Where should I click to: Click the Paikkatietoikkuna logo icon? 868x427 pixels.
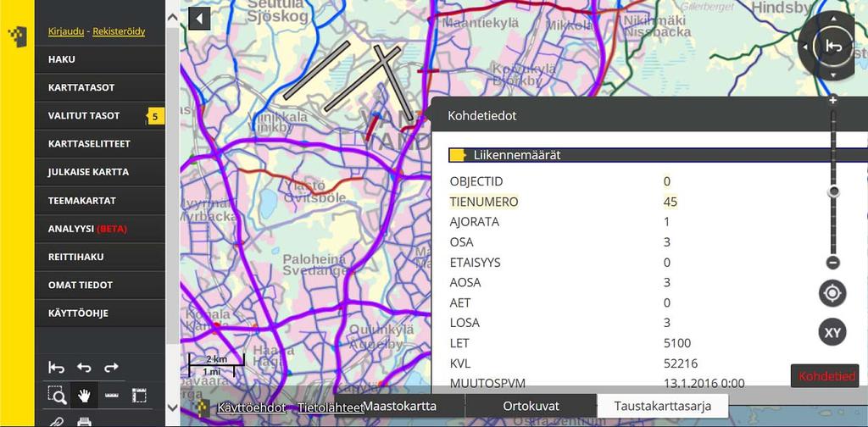[17, 36]
